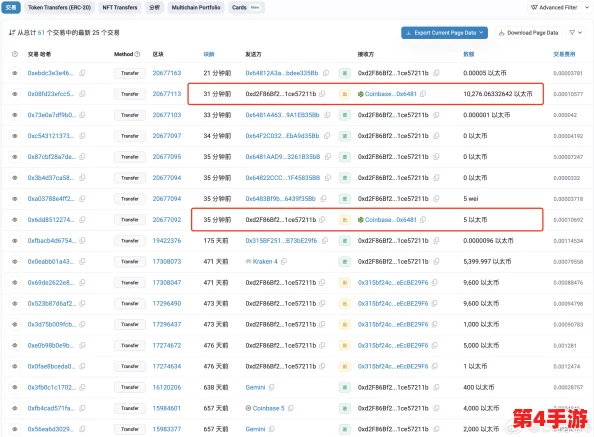The image size is (594, 437).
Task: Open the Multichain Portfolio tab
Action: [196, 8]
